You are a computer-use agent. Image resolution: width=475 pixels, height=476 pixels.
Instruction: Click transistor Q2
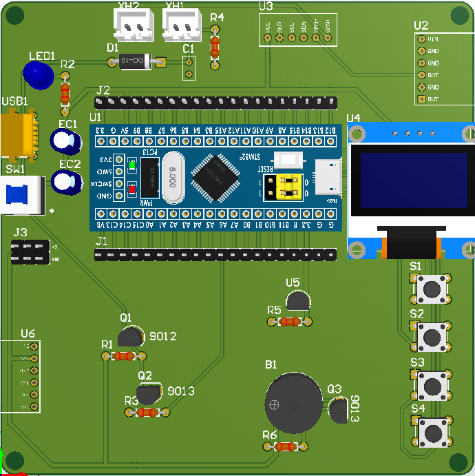[x=149, y=394]
